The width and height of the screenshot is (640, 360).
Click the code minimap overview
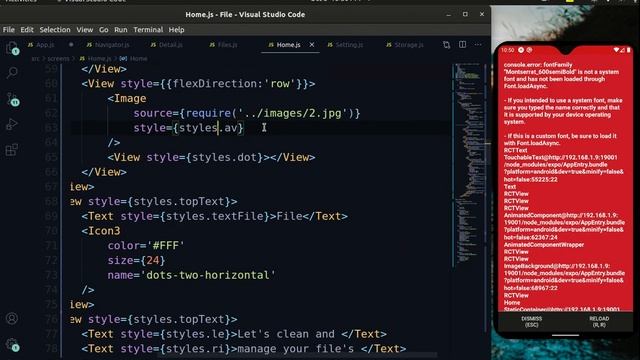point(468,163)
